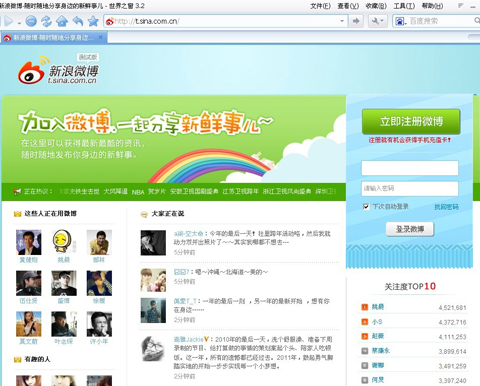The width and height of the screenshot is (480, 386).
Task: Click the undo closed tab arrow icon
Action: click(x=78, y=21)
